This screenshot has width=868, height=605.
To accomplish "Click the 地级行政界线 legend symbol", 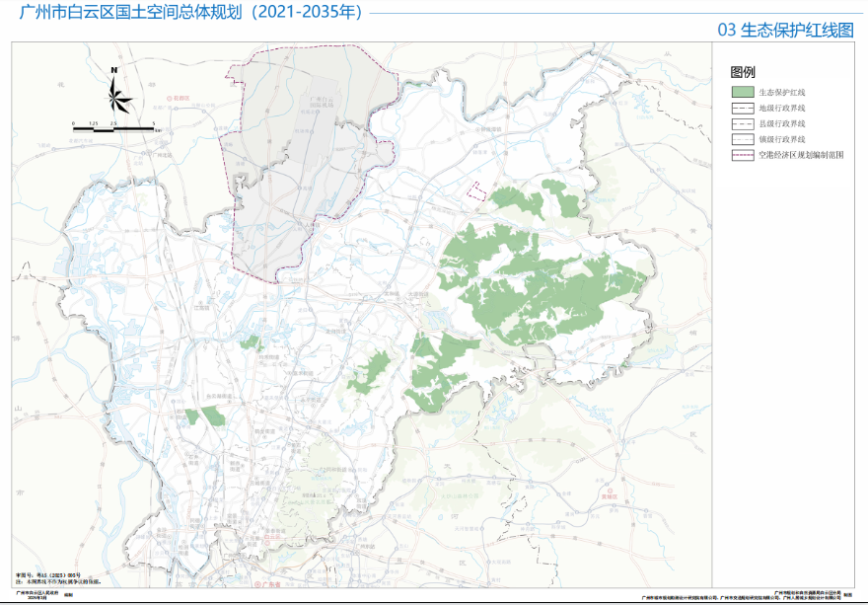I will 742,108.
